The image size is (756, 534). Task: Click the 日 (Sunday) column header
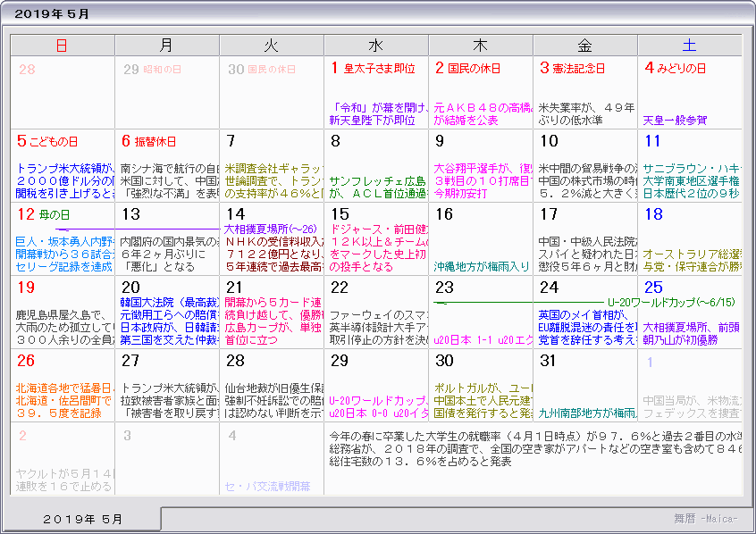[62, 46]
